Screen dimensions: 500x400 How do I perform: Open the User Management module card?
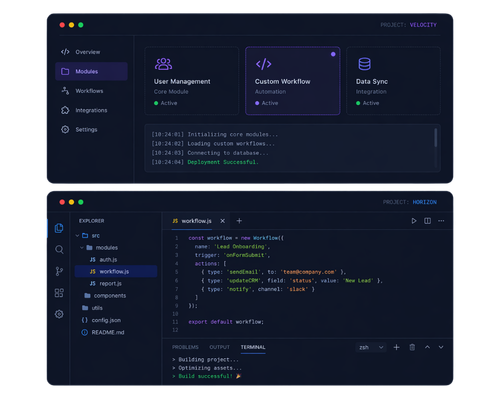192,81
